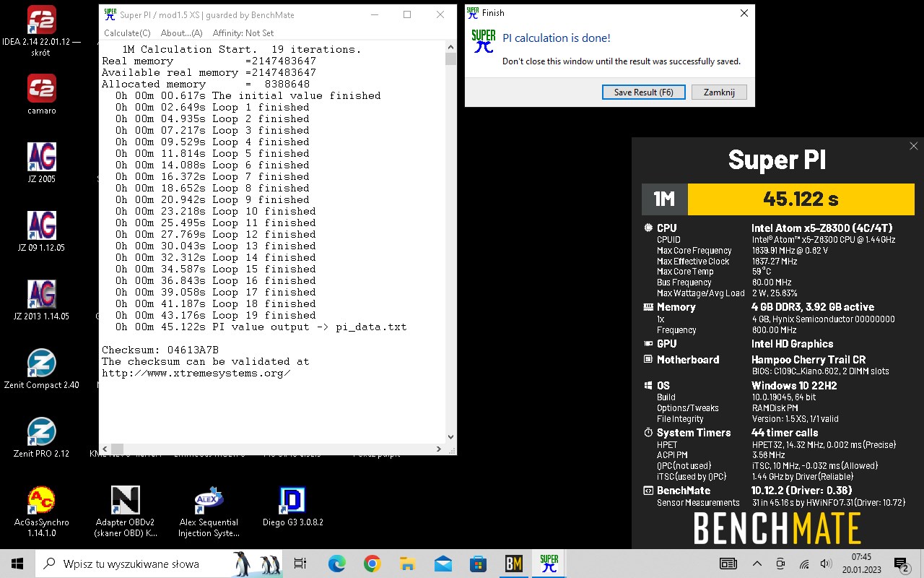This screenshot has width=924, height=578.
Task: Click the Windows 10 22H2 OS entry
Action: [x=793, y=385]
